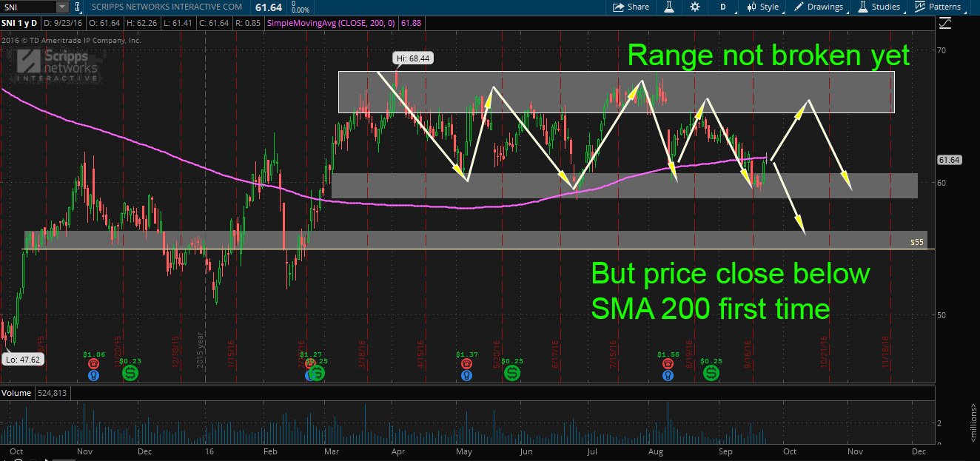Click the conference call bulb under $1.37
Viewport: 980px width, 461px height.
coord(466,375)
